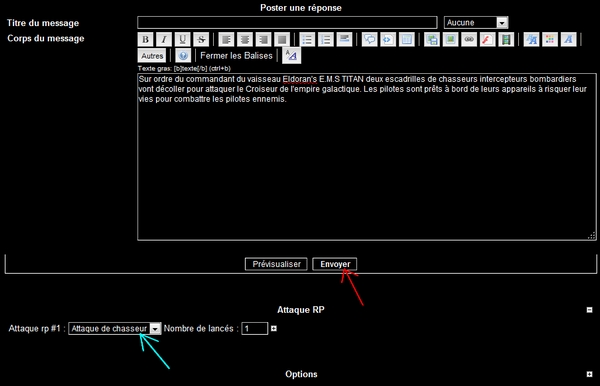This screenshot has height=386, width=600.
Task: Open the help question mark icon
Action: pos(183,56)
